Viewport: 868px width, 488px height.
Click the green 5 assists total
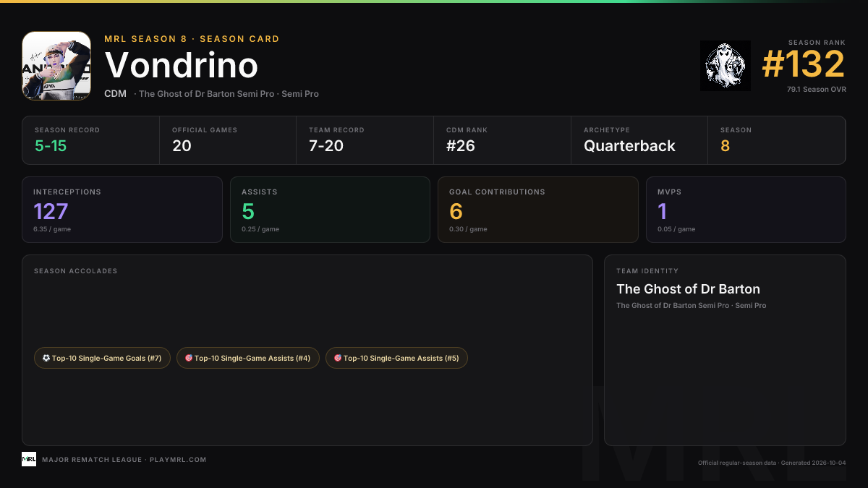coord(248,211)
